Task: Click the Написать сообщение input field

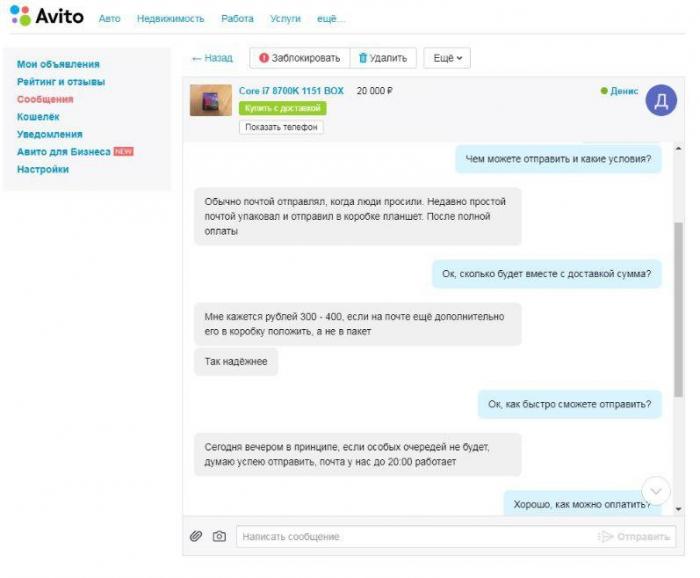Action: point(415,536)
